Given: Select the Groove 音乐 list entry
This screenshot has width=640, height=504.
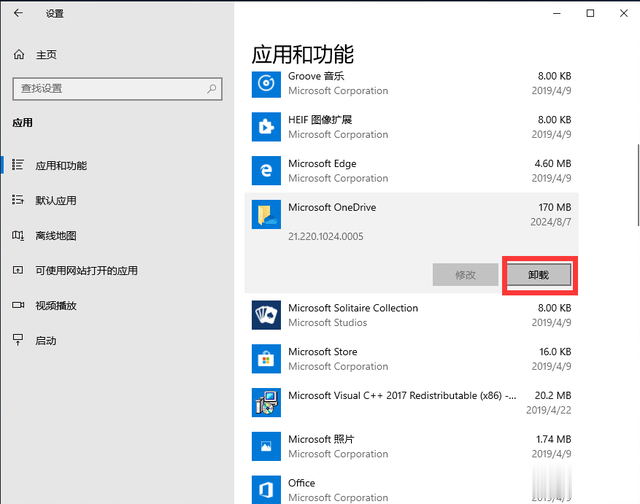Looking at the screenshot, I should click(x=411, y=83).
